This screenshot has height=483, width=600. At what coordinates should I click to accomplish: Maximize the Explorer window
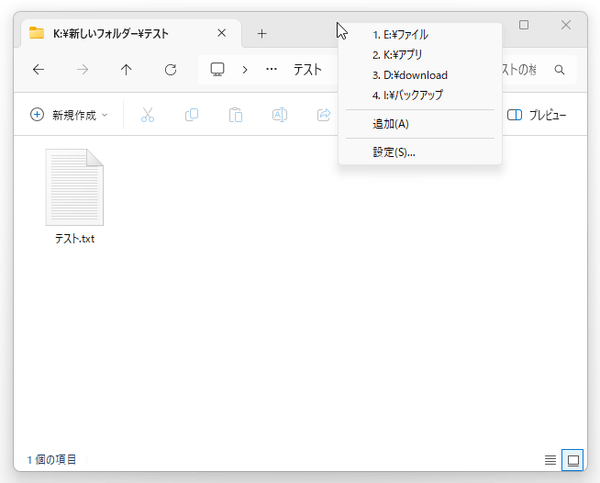(x=524, y=25)
